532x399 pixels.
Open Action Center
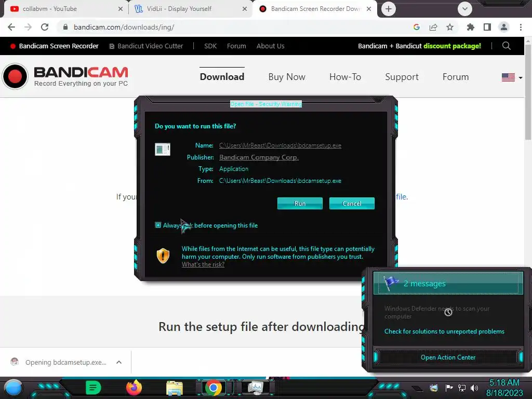coord(448,357)
